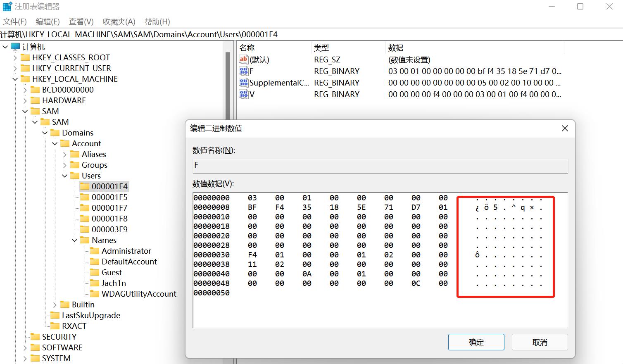Open the Registry Editor app icon in title bar
The height and width of the screenshot is (364, 623).
(x=7, y=7)
